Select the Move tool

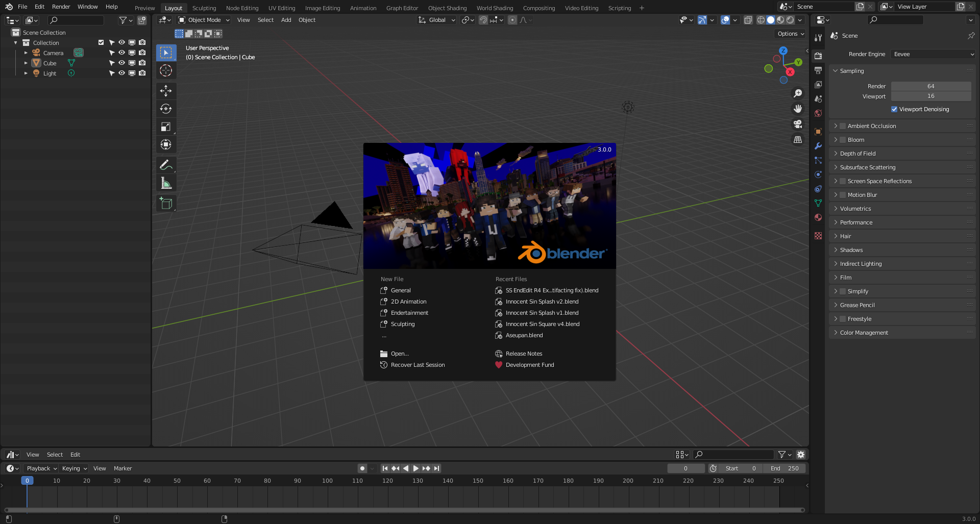(x=166, y=91)
